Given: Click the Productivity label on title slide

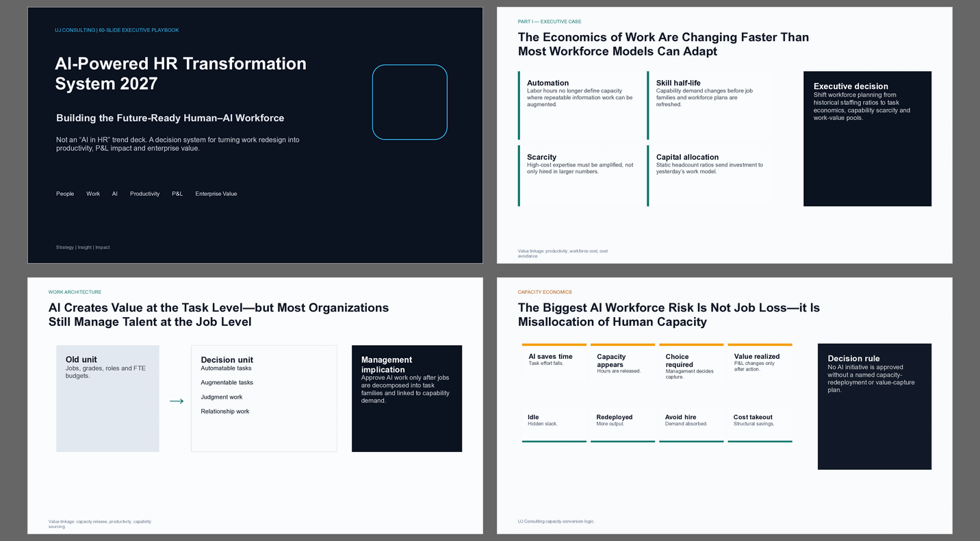Looking at the screenshot, I should [145, 194].
